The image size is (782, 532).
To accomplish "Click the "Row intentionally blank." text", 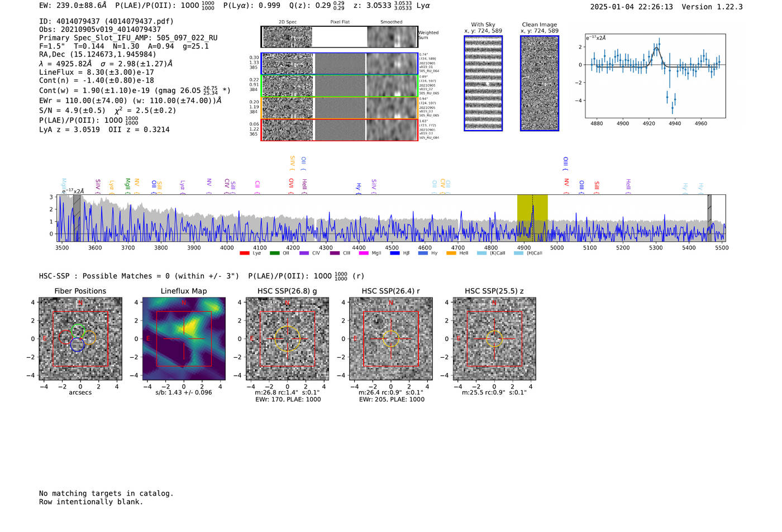I will [x=91, y=502].
